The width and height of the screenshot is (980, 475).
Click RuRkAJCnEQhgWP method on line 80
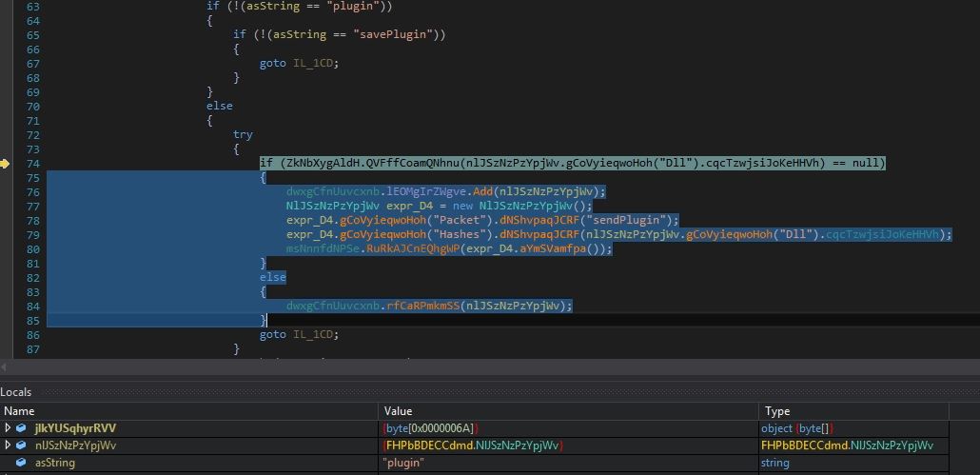(413, 248)
